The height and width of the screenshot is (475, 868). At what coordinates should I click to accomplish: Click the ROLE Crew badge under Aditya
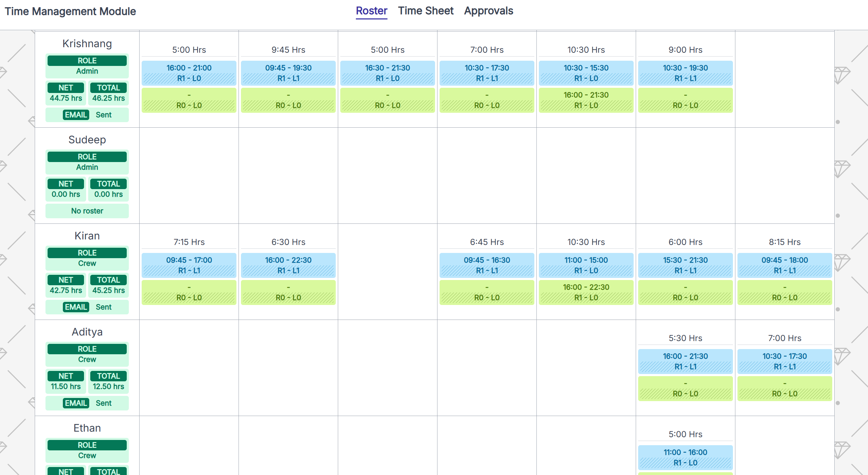pos(87,354)
